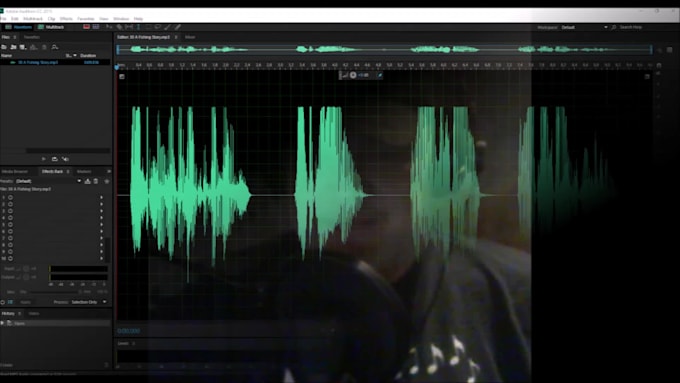Viewport: 680px width, 383px height.
Task: Open effect list arrow for slot 3
Action: (102, 211)
